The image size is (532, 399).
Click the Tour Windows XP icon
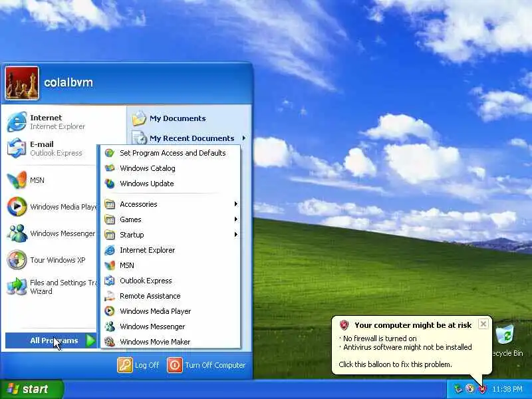click(x=17, y=260)
